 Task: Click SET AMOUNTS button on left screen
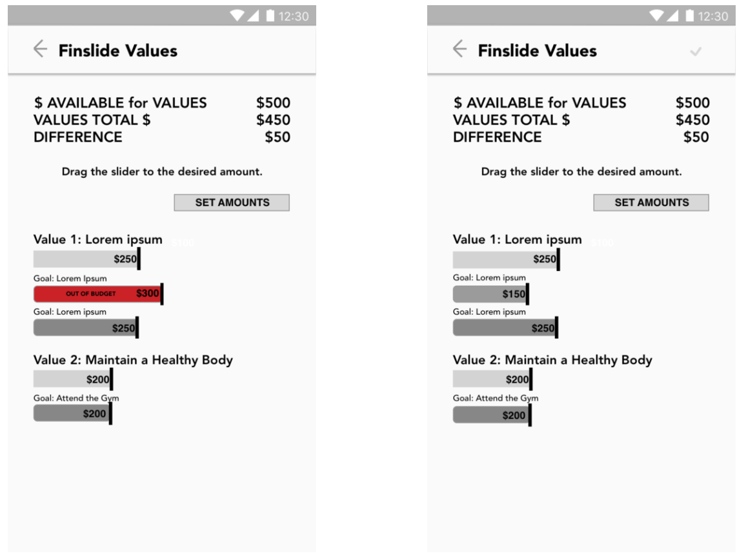pyautogui.click(x=232, y=203)
